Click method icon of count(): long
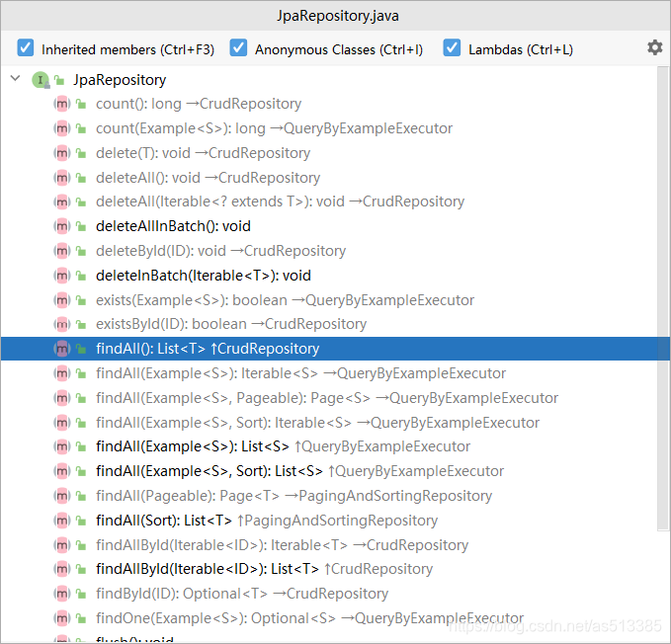Screen dimensions: 671x644 pyautogui.click(x=61, y=104)
